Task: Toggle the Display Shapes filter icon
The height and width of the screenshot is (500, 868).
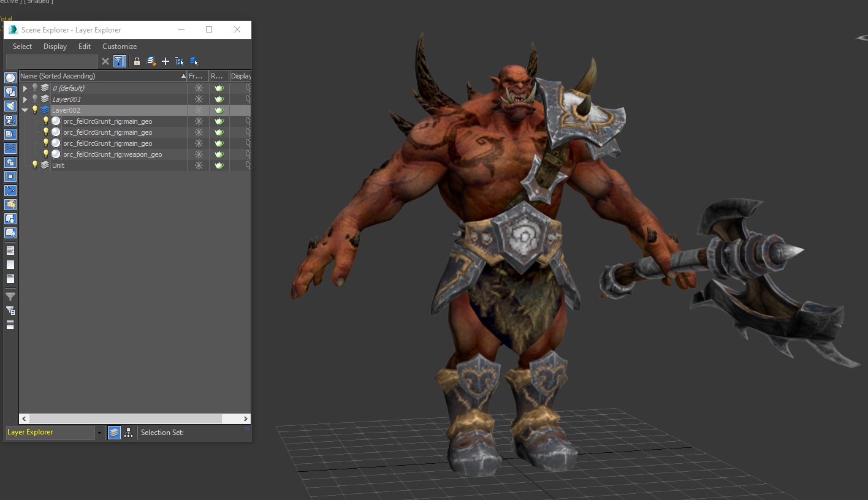Action: tap(10, 92)
